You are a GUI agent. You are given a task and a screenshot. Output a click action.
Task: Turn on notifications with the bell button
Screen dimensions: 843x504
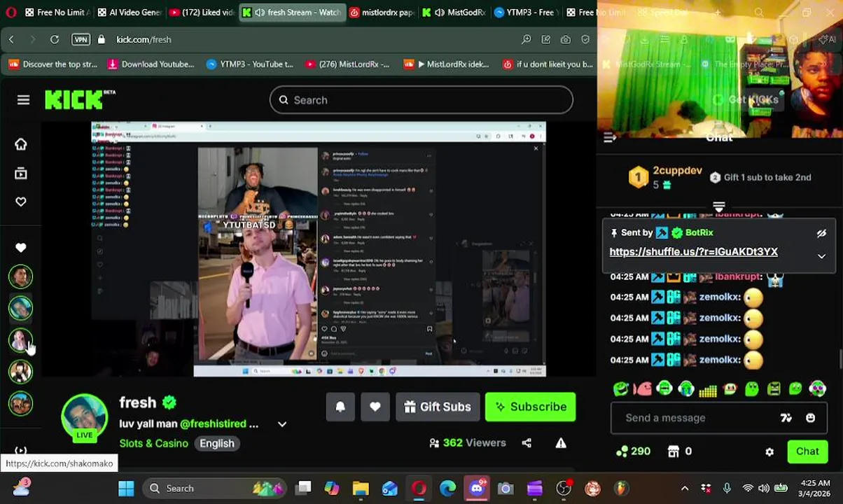(340, 407)
